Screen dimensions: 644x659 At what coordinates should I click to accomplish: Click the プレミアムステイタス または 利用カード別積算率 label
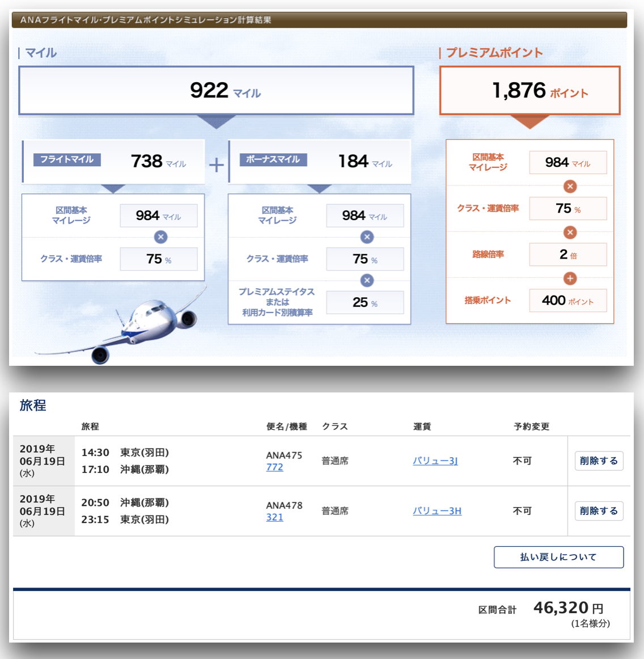[277, 302]
